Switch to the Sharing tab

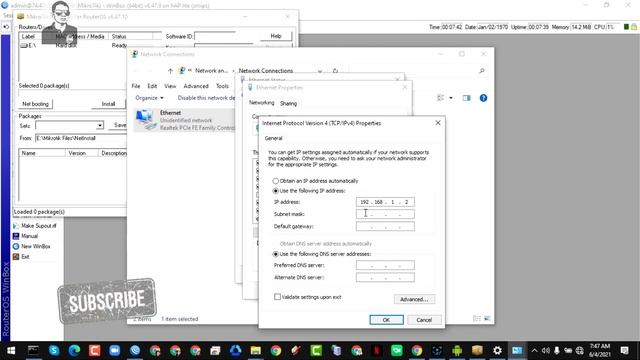288,104
